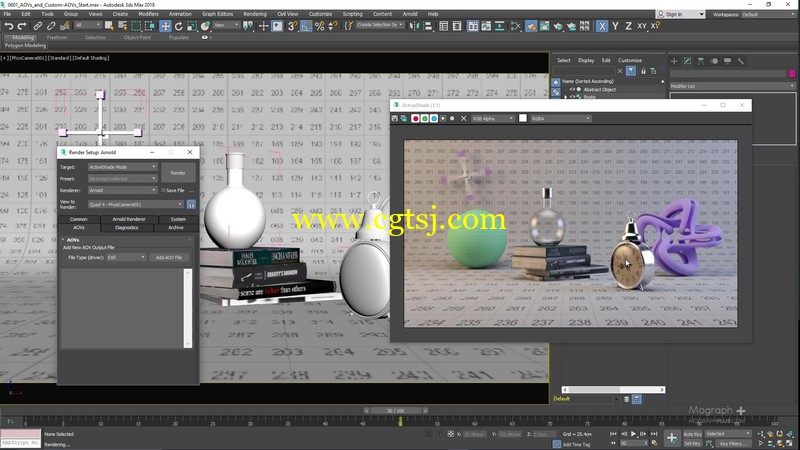
Task: Select the Bind to Space Warp tool
Action: tap(64, 26)
